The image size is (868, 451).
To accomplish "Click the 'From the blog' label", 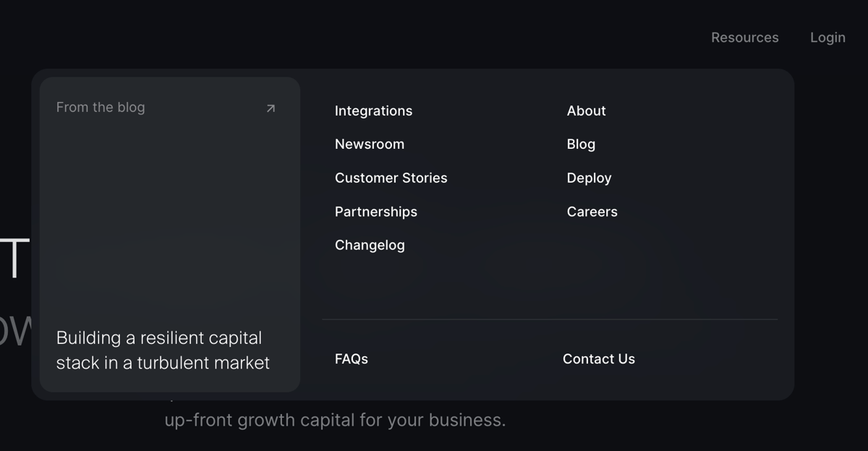I will coord(101,107).
